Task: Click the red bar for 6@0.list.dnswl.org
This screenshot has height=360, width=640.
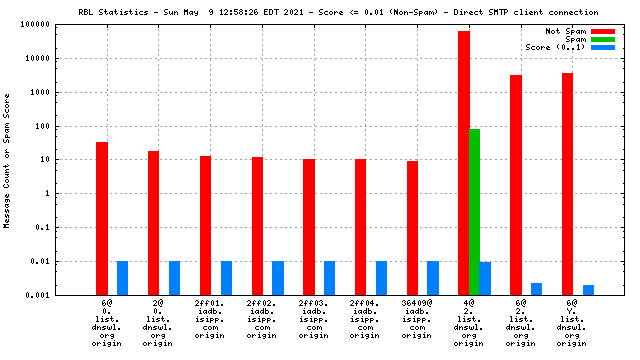Action: [x=102, y=218]
